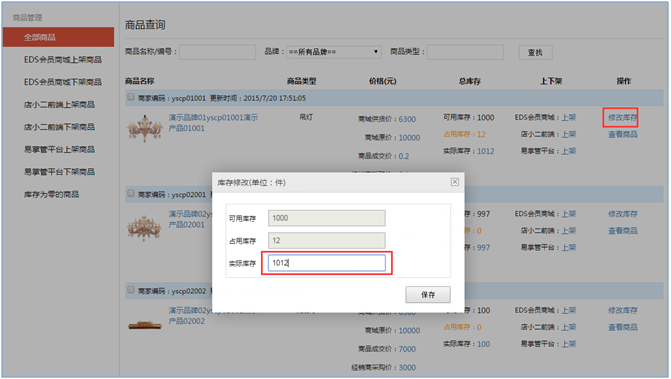Screen dimensions: 671x379
Task: Click 易掌管平台 上架 link for yscp02001
Action: 568,247
